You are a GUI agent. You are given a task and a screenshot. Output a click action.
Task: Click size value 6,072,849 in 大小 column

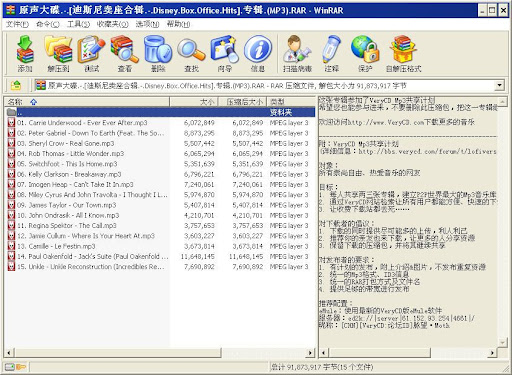pos(199,123)
